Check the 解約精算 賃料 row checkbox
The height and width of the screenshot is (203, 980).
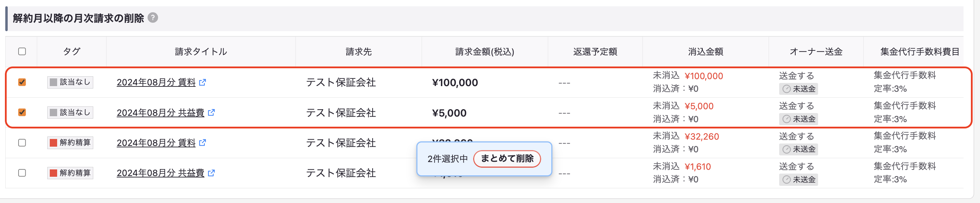coord(22,142)
